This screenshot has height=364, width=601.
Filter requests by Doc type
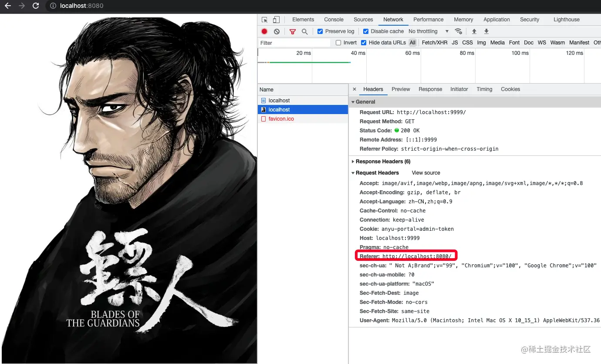(x=529, y=43)
